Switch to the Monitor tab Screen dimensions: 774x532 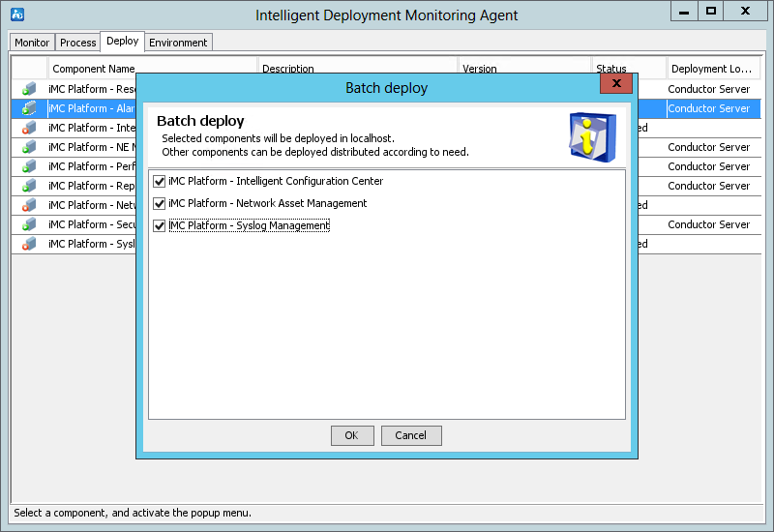point(32,43)
